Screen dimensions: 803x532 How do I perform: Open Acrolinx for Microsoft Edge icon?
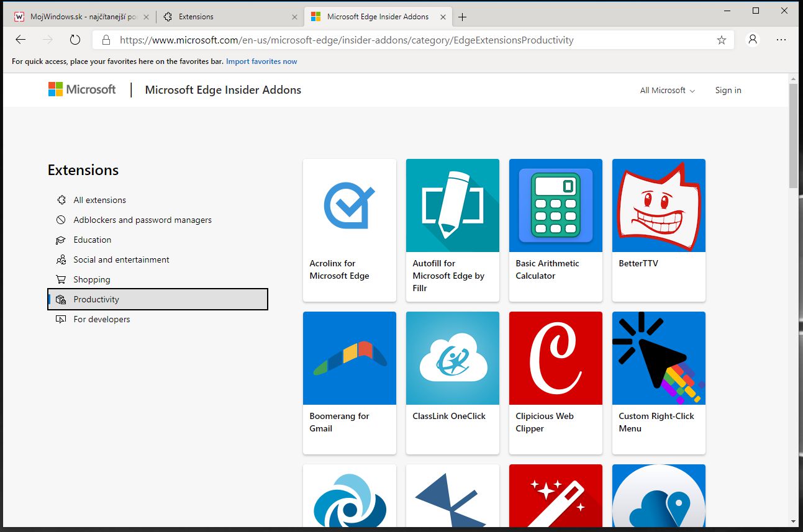pyautogui.click(x=350, y=205)
